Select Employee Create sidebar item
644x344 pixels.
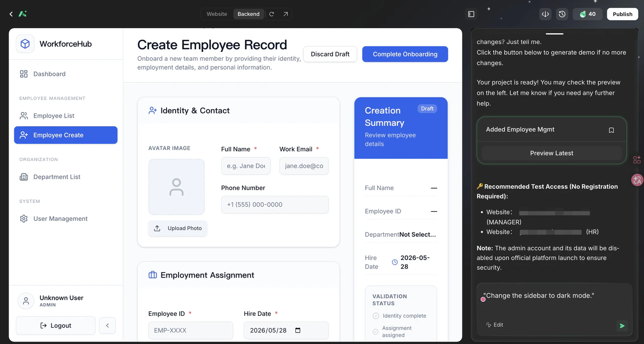[66, 135]
